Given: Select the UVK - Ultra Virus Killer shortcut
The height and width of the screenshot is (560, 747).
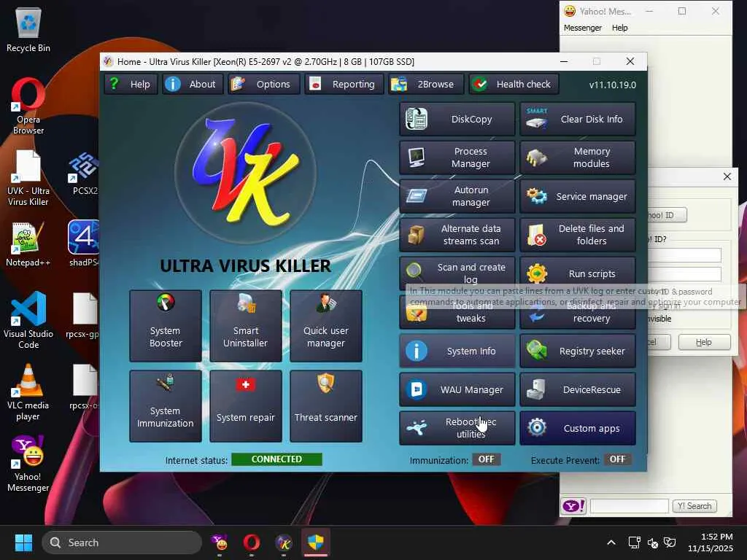Looking at the screenshot, I should click(28, 178).
